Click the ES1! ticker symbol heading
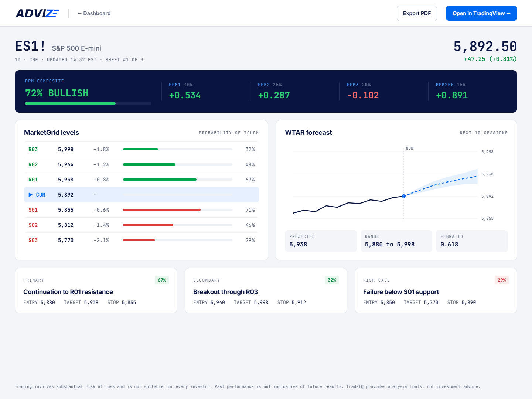This screenshot has height=399, width=532. pos(31,46)
